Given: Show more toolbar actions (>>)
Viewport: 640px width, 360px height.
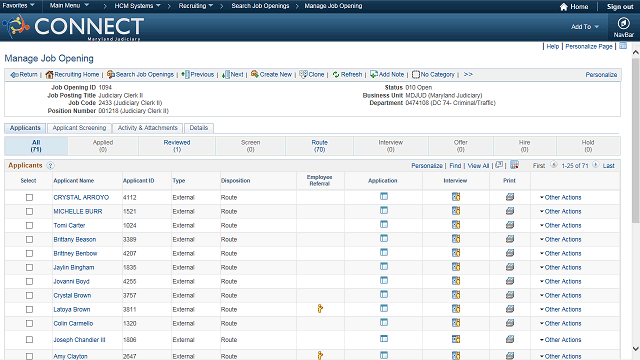Looking at the screenshot, I should pos(468,74).
